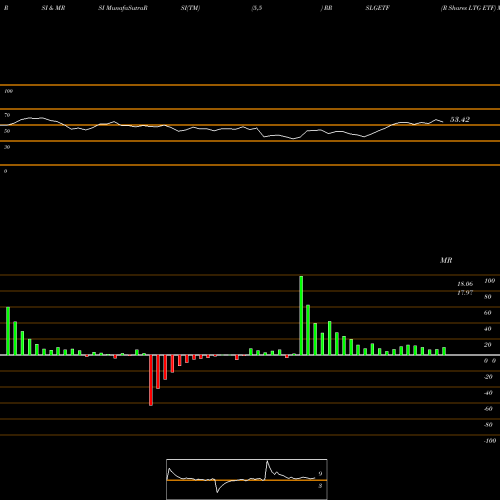The image size is (500, 500).
Task: Click the RSI axis label 70
Action: point(7,115)
